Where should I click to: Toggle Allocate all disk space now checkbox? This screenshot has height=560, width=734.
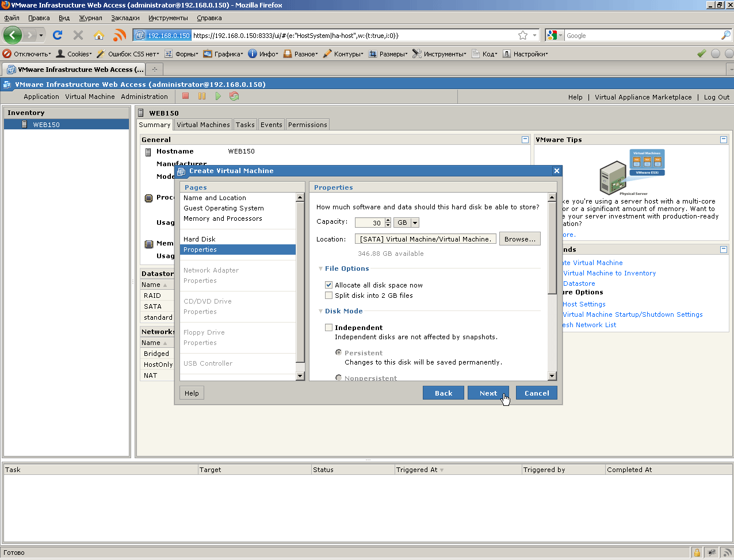328,285
